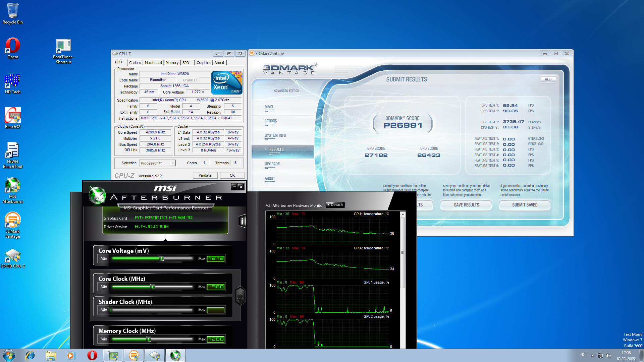Click the Memory Clock value field 1200
The width and height of the screenshot is (644, 362).
click(216, 339)
